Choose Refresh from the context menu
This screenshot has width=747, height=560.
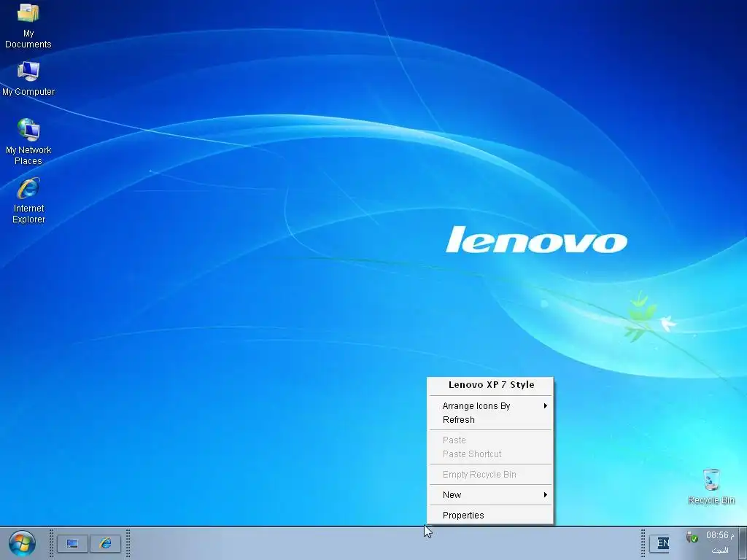pos(491,419)
